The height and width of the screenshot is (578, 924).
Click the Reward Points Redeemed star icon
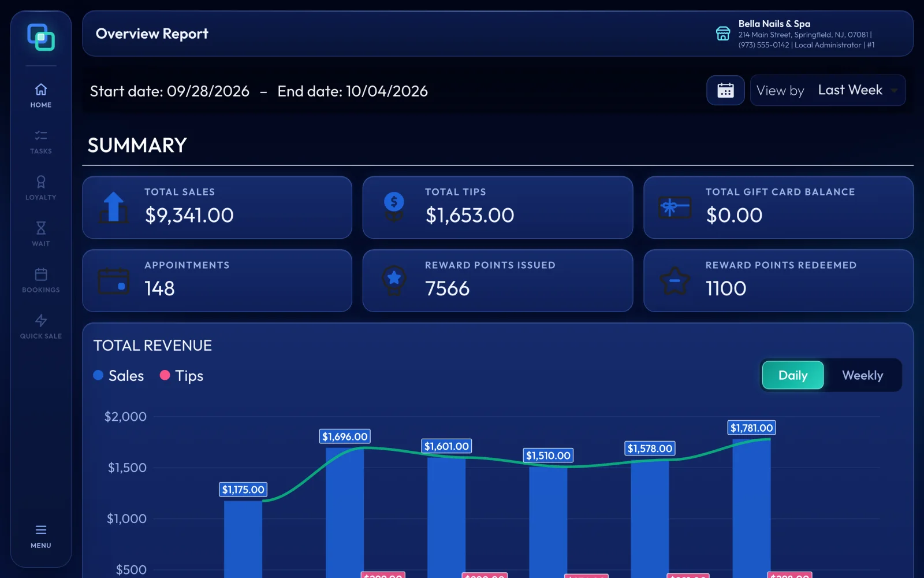pos(675,280)
